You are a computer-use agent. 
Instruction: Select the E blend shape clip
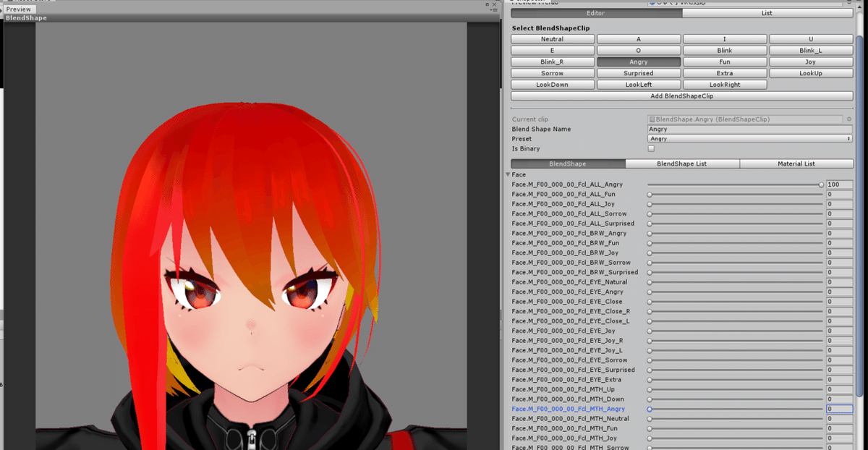pyautogui.click(x=553, y=51)
